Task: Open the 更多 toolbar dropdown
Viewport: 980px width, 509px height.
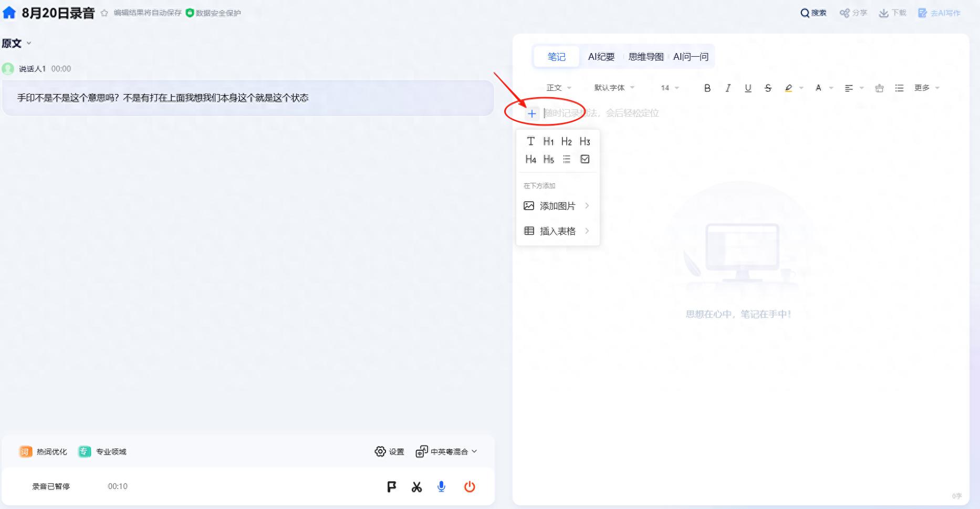Action: click(x=927, y=88)
